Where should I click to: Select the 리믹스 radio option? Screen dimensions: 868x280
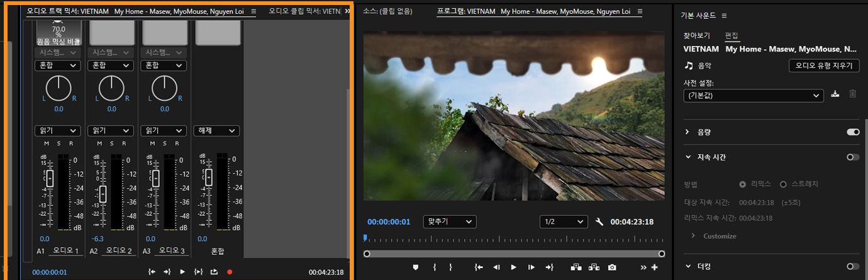[743, 184]
